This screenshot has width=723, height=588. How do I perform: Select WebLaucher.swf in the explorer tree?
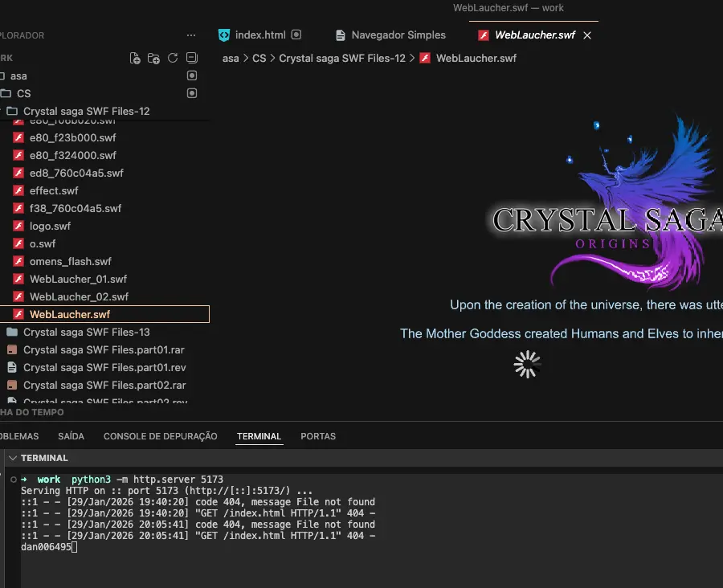tap(104, 314)
